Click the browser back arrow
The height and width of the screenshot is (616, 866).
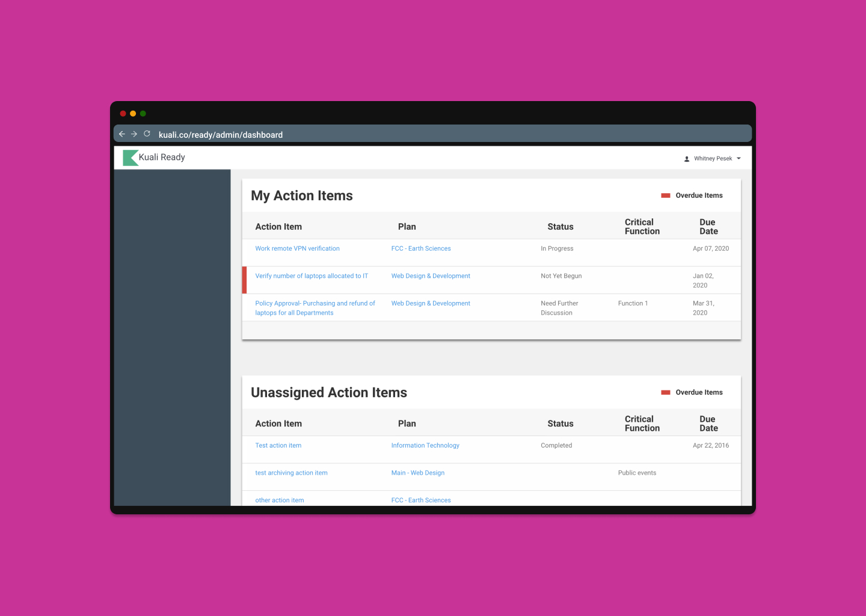[122, 134]
